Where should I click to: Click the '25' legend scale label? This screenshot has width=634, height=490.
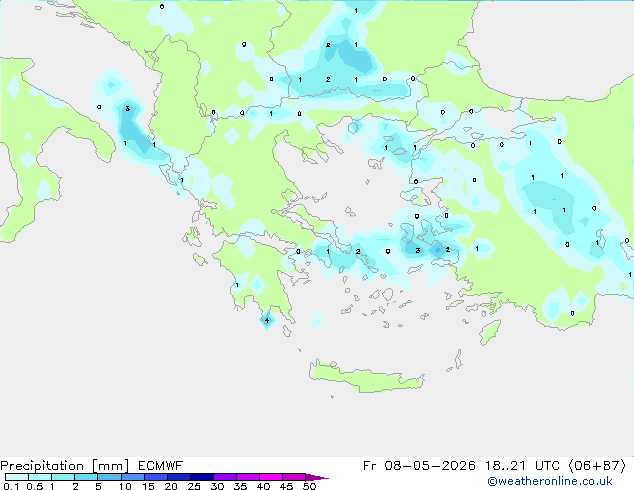194,486
